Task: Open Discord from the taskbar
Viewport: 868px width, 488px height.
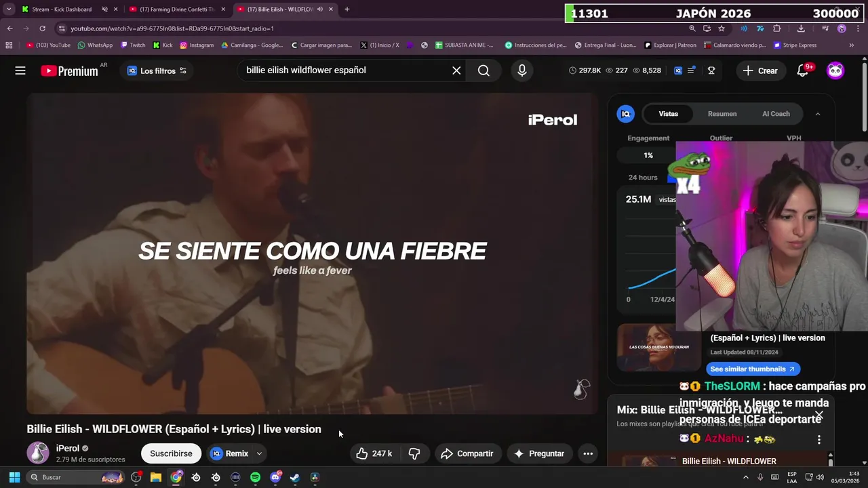Action: [x=275, y=477]
